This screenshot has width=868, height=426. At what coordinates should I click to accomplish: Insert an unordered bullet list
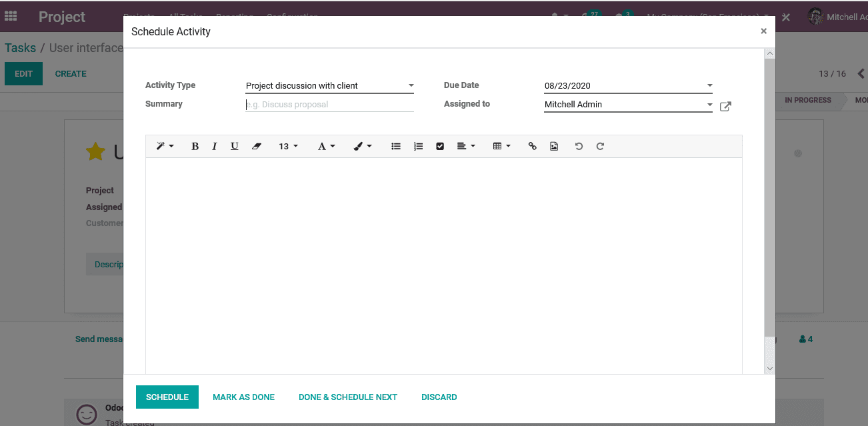(396, 146)
